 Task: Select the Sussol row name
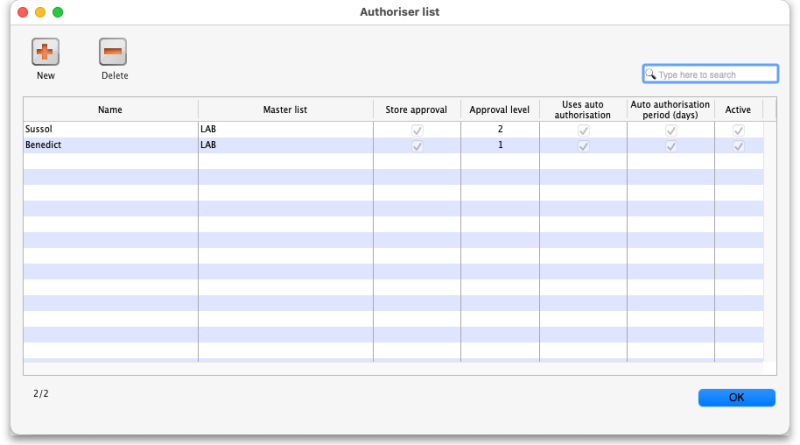(x=40, y=130)
